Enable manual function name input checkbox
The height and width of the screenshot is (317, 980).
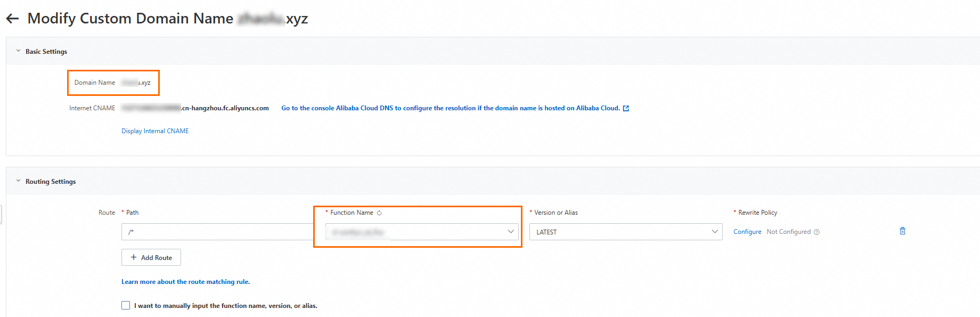click(x=126, y=305)
